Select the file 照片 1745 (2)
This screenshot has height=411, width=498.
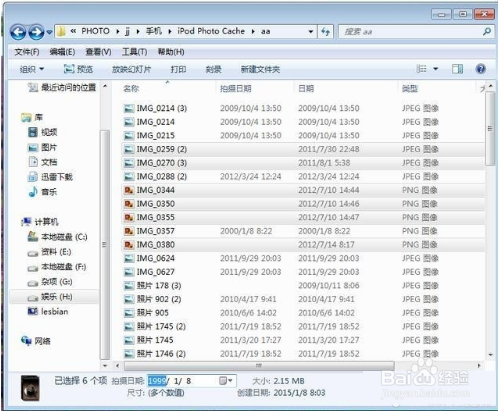coord(161,327)
